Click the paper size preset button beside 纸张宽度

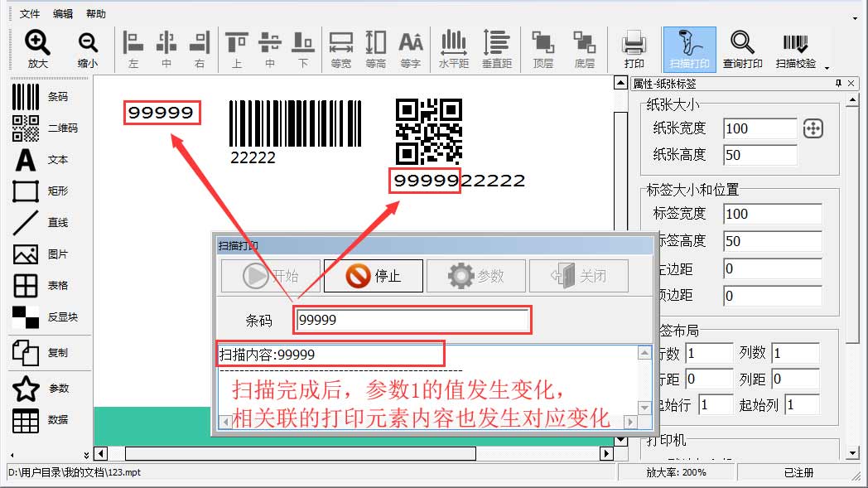pos(813,128)
